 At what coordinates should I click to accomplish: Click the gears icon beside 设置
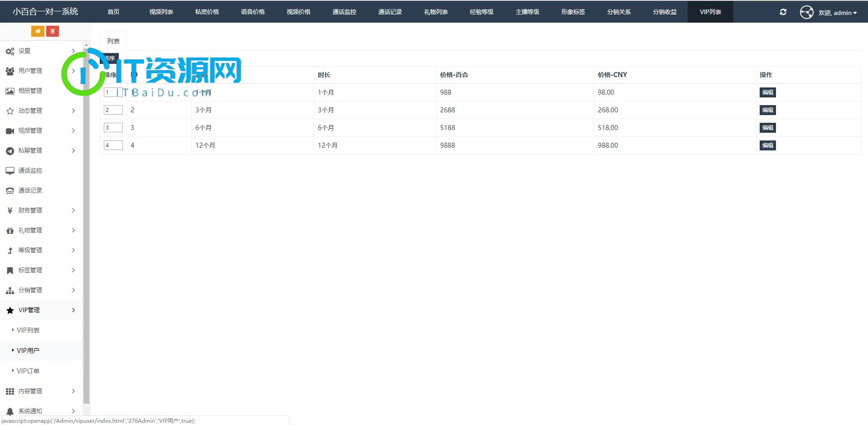tap(10, 51)
